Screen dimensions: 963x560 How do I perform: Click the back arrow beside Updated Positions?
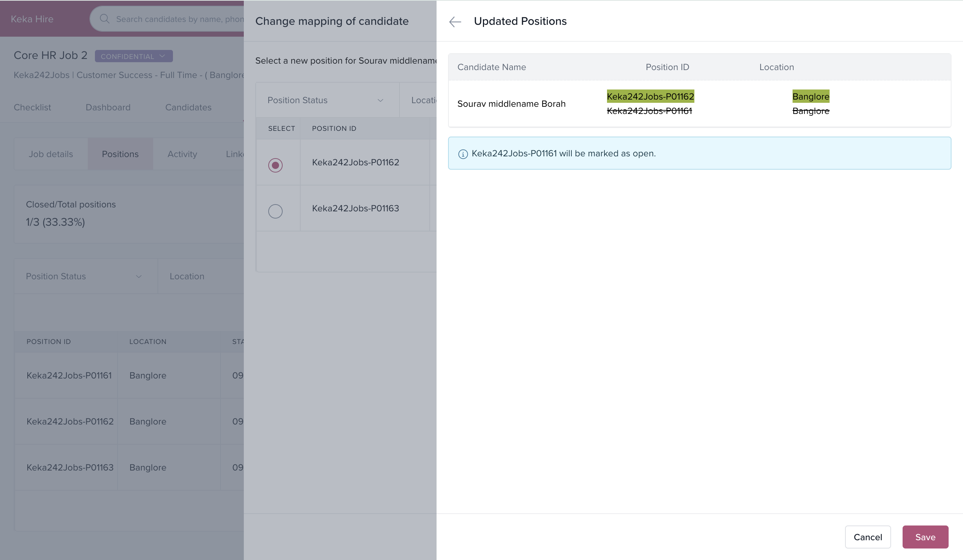point(455,22)
